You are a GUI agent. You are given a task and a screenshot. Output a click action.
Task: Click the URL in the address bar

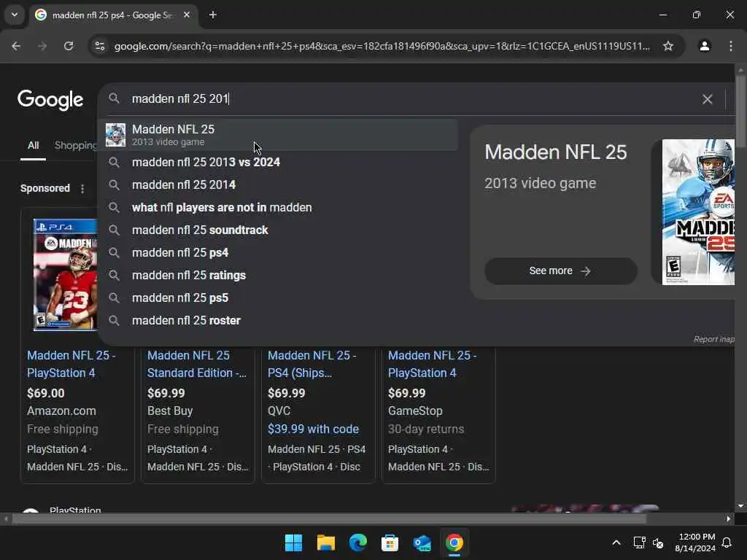(382, 46)
